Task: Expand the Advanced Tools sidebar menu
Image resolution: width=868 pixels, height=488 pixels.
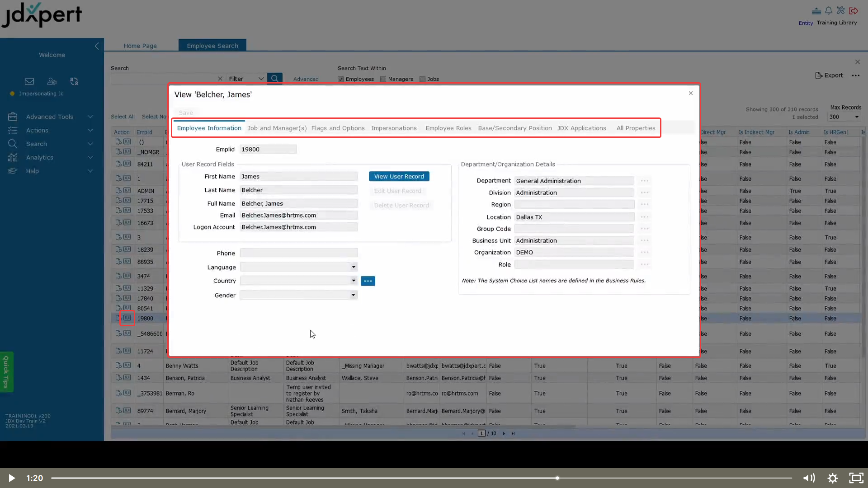Action: tap(50, 117)
